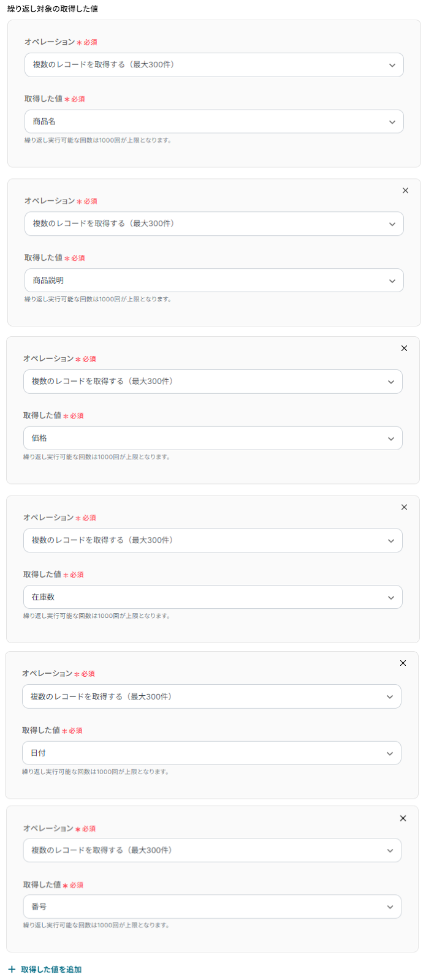426x980 pixels.
Task: Remove the 日付 value block
Action: click(x=403, y=663)
